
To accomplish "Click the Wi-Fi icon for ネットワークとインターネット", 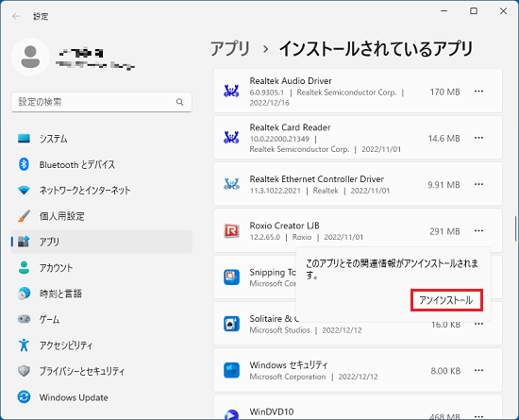I will (x=24, y=190).
